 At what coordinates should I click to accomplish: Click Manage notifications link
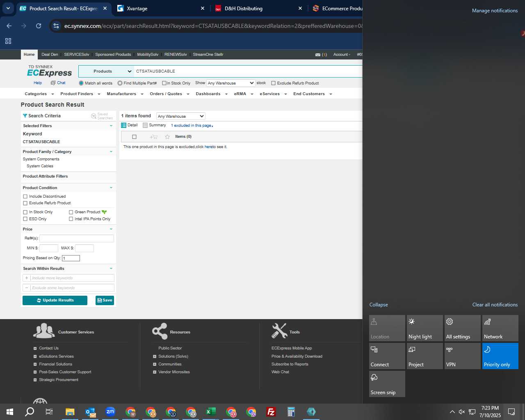coord(495,11)
